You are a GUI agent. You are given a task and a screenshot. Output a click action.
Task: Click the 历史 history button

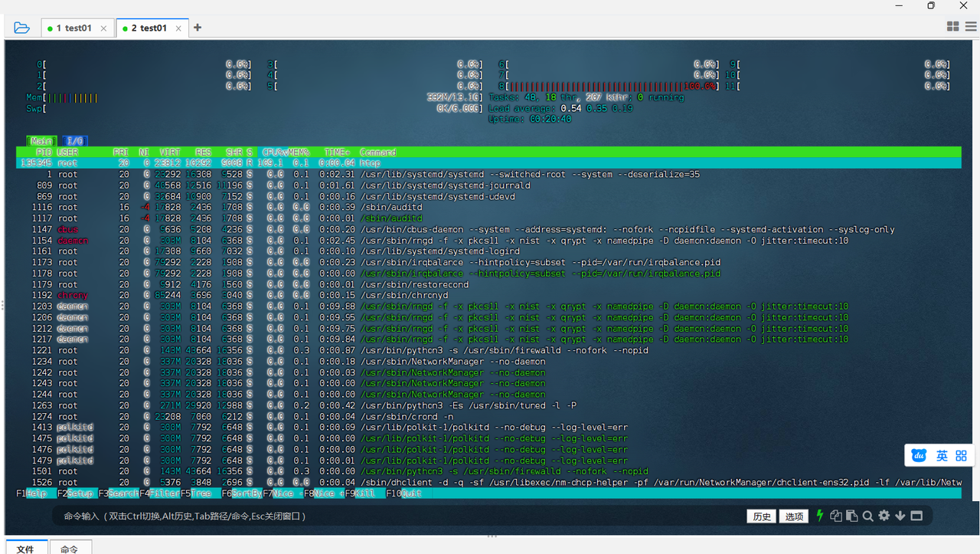[762, 516]
